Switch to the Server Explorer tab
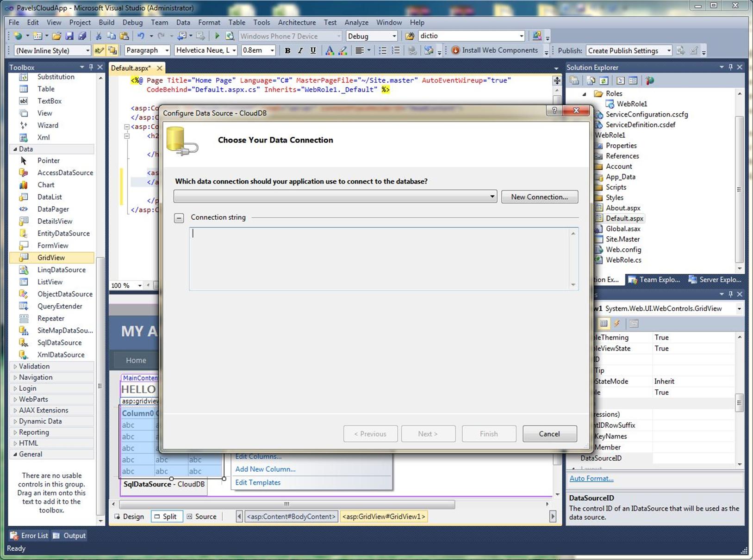Screen dimensions: 753x560 (715, 280)
